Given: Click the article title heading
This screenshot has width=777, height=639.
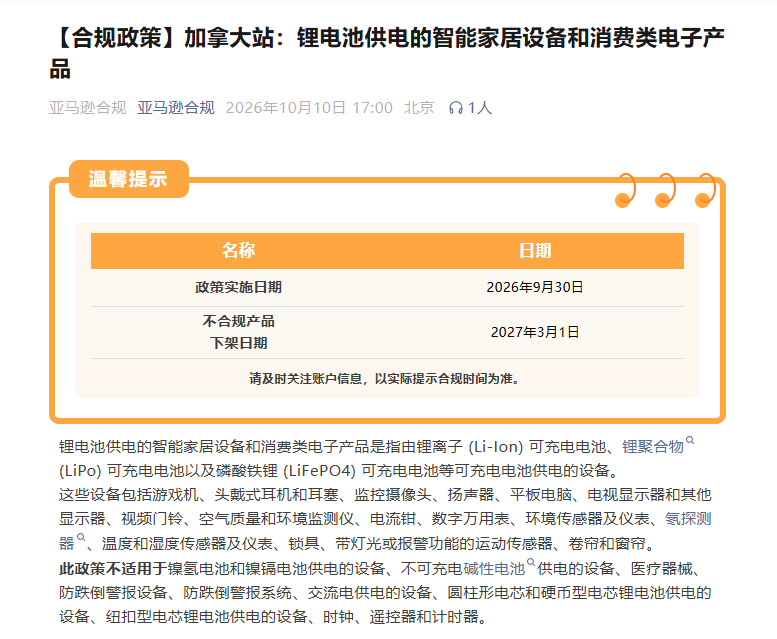Looking at the screenshot, I should pyautogui.click(x=387, y=53).
